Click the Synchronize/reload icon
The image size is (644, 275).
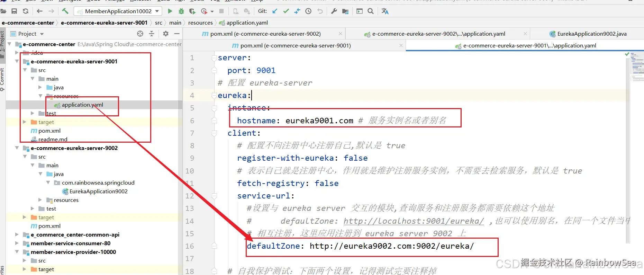pos(26,11)
